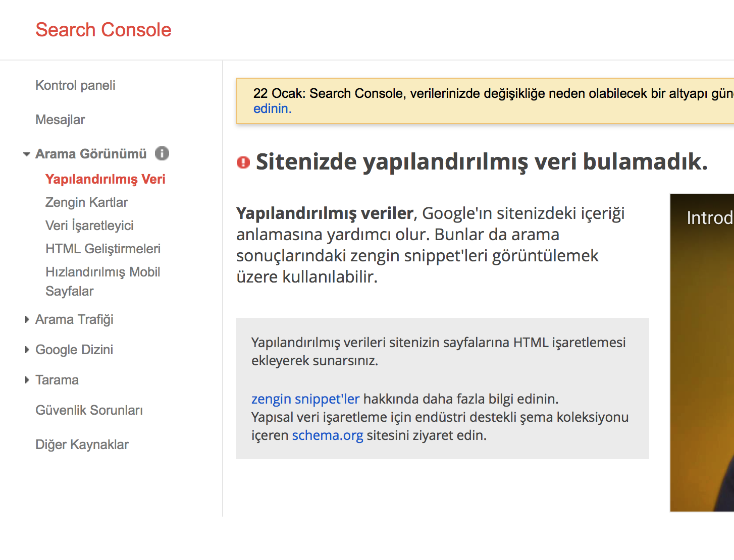Play the Introduction video thumbnail
Image resolution: width=734 pixels, height=560 pixels.
tap(702, 353)
